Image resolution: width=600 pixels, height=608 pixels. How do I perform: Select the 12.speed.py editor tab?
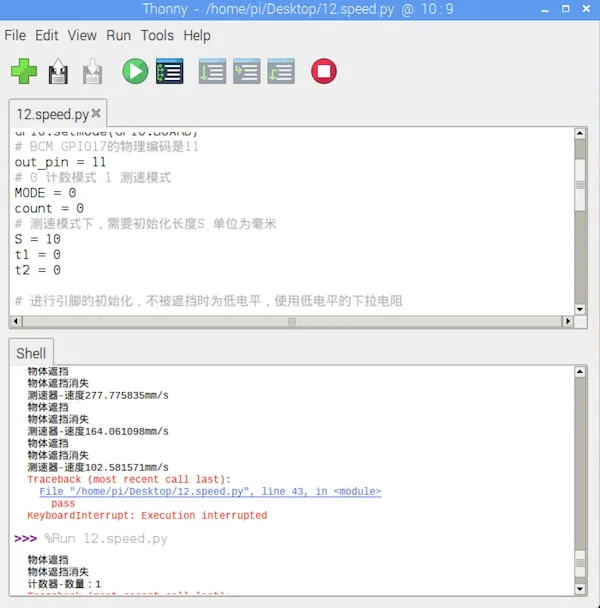pyautogui.click(x=53, y=114)
